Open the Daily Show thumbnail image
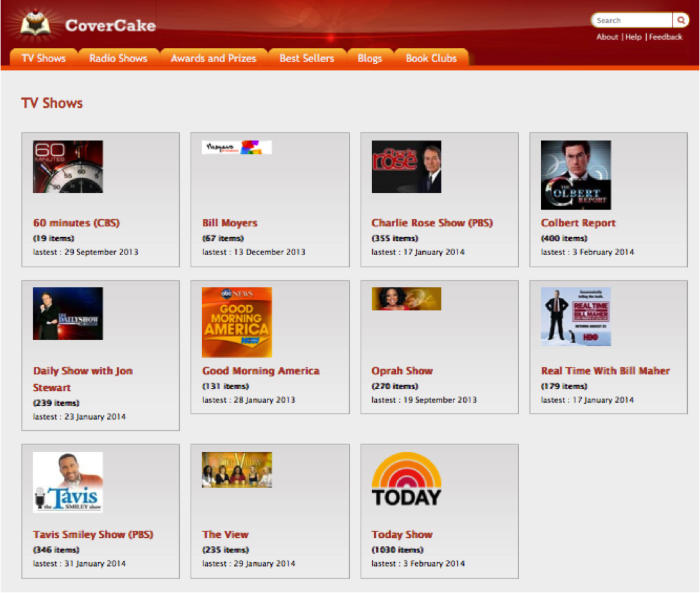Screen dimensions: 700x593 point(68,313)
